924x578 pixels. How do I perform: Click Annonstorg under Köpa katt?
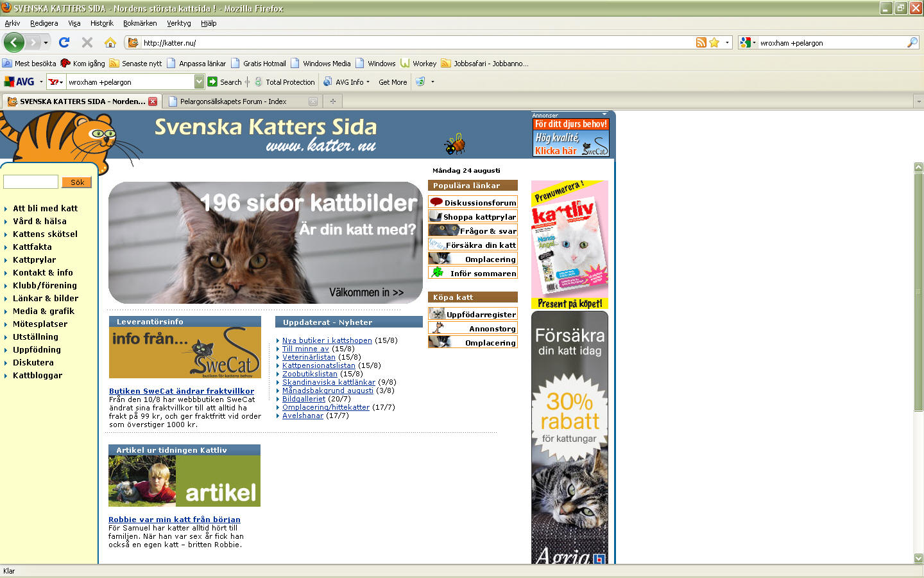[x=473, y=328]
